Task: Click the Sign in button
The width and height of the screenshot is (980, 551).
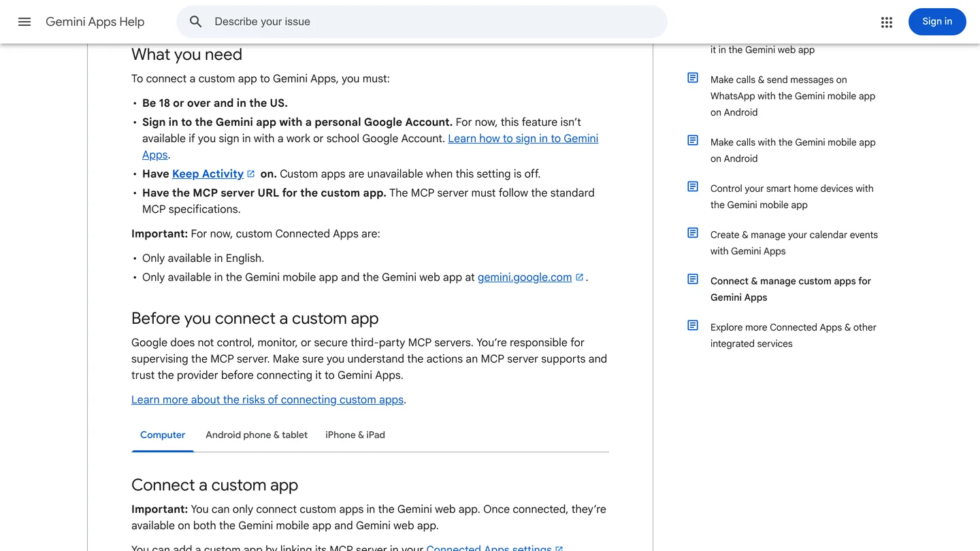Action: pos(937,22)
